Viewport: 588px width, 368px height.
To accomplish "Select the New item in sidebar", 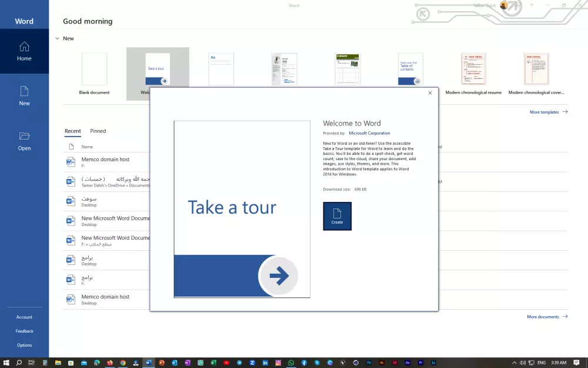I will click(x=24, y=96).
